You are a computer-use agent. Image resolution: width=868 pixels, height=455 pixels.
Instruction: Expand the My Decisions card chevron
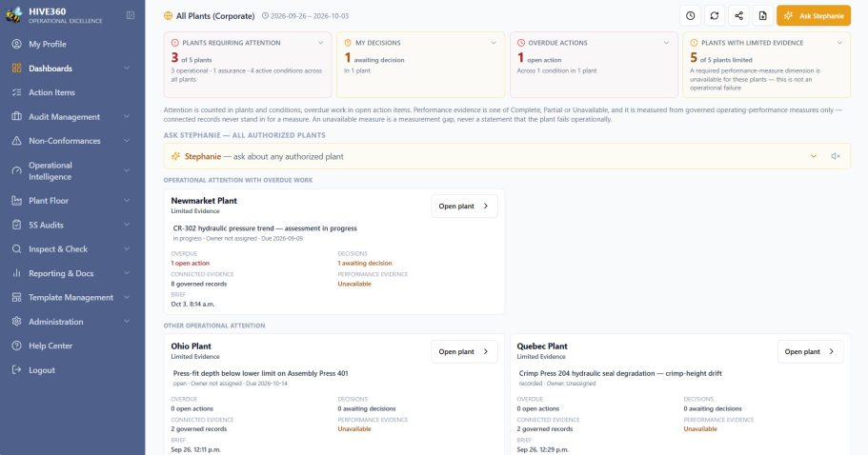(494, 43)
